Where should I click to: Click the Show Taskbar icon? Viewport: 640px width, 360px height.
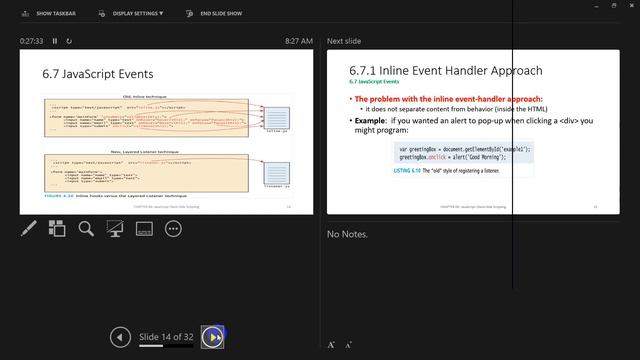click(x=25, y=13)
